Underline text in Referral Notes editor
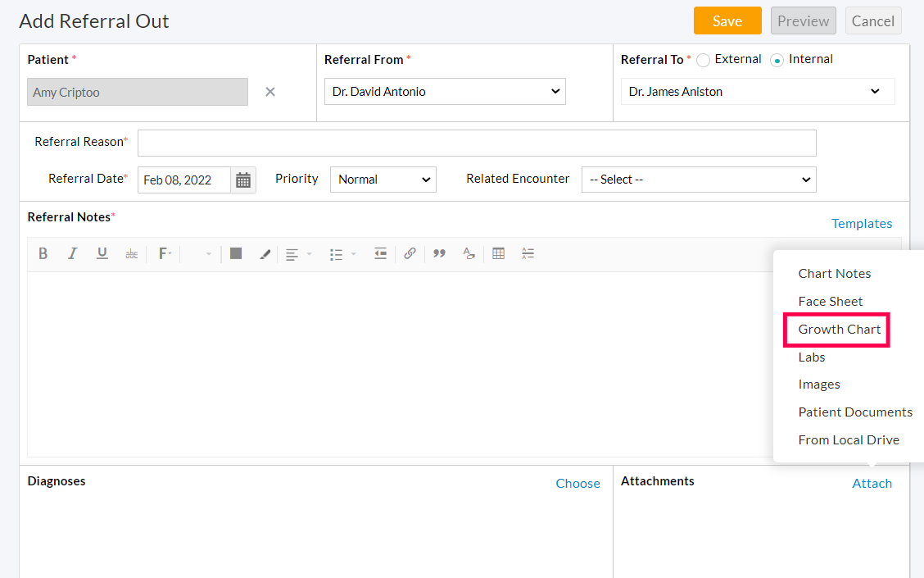 click(102, 253)
